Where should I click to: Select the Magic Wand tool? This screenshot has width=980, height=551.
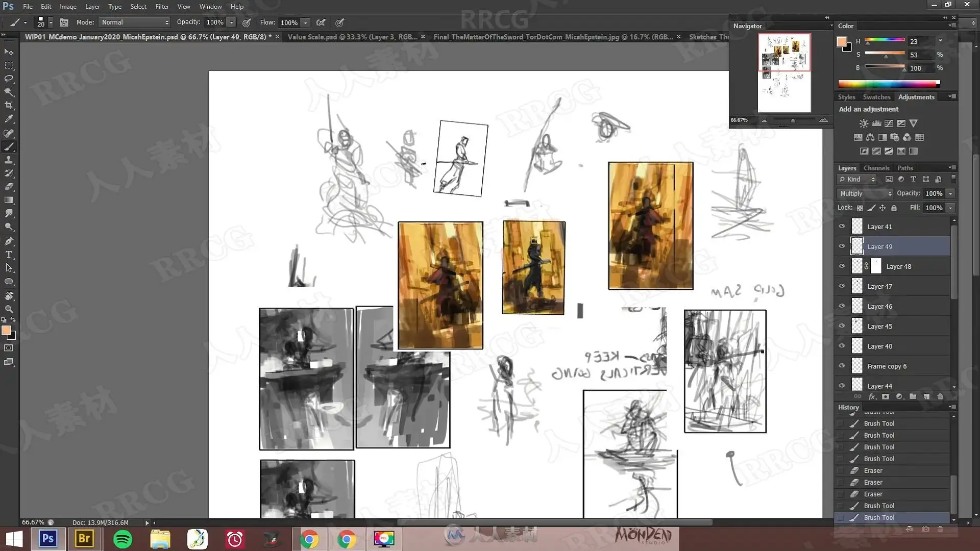pyautogui.click(x=9, y=92)
